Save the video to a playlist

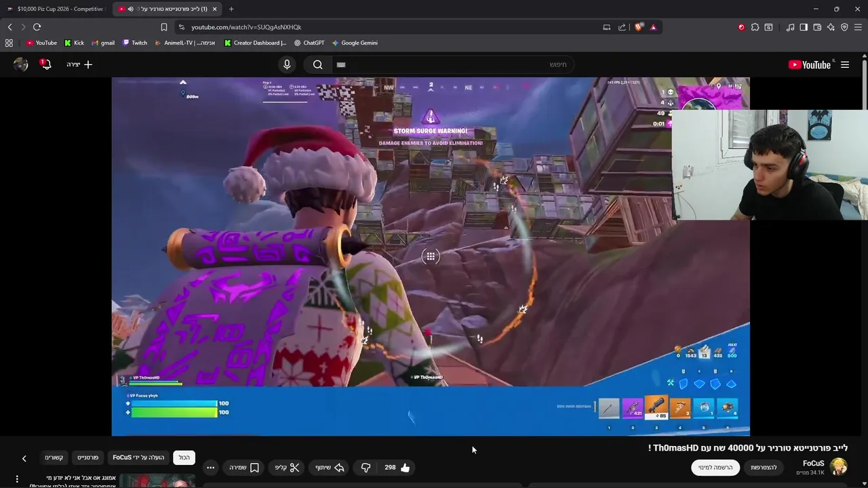tap(244, 468)
